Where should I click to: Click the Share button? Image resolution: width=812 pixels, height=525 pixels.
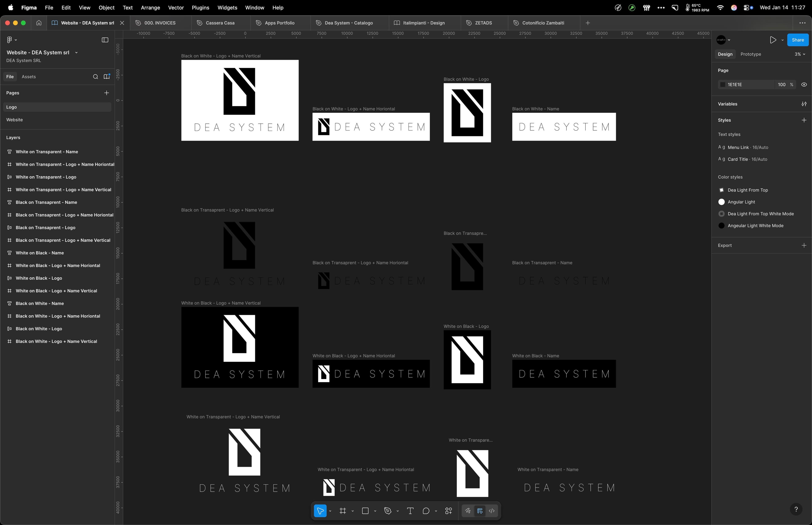point(797,40)
